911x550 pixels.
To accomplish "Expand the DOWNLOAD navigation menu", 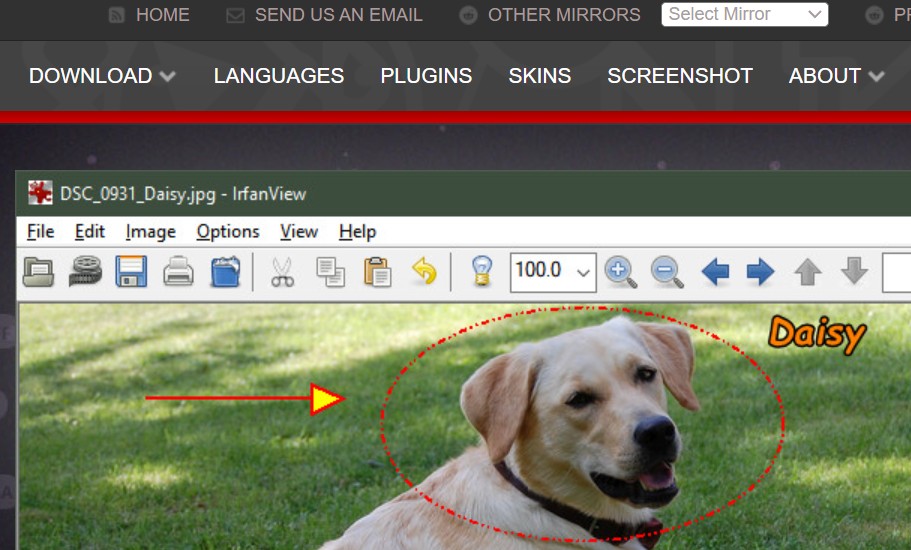I will (x=102, y=76).
